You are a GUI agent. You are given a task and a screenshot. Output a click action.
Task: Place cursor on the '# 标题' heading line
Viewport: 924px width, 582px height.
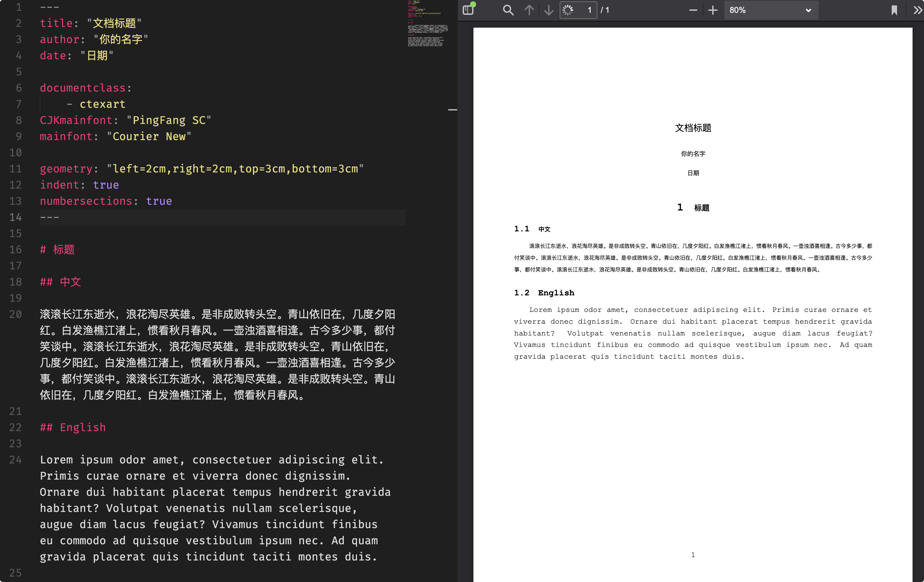click(x=58, y=250)
